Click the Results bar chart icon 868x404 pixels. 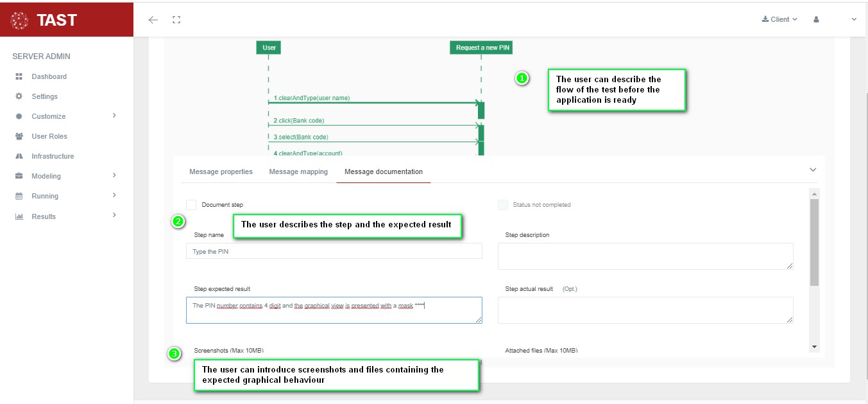tap(19, 216)
